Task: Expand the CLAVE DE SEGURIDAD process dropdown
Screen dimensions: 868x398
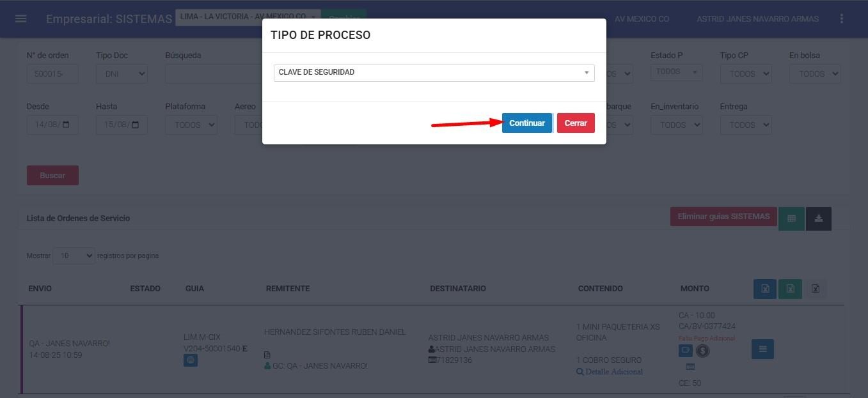Action: pos(434,73)
